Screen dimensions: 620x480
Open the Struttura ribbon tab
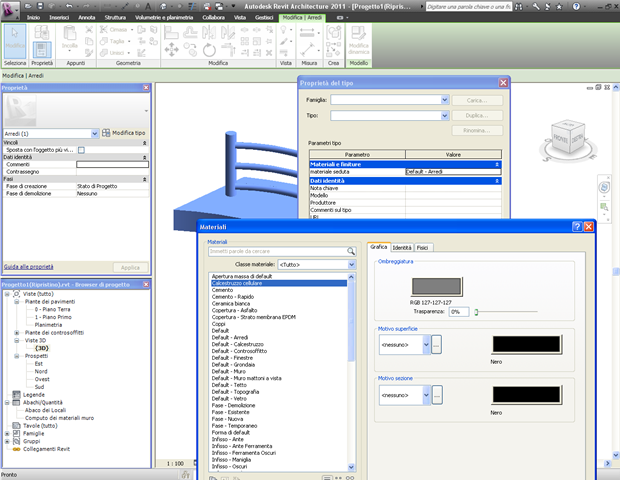(x=115, y=18)
